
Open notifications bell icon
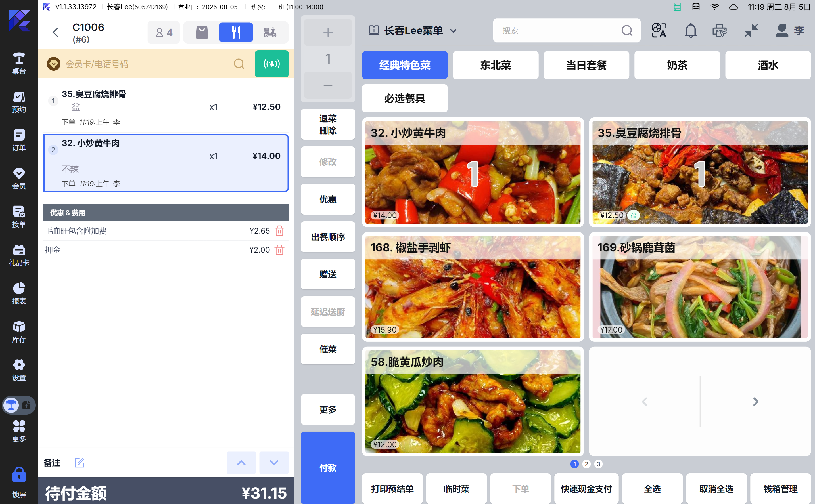point(691,30)
